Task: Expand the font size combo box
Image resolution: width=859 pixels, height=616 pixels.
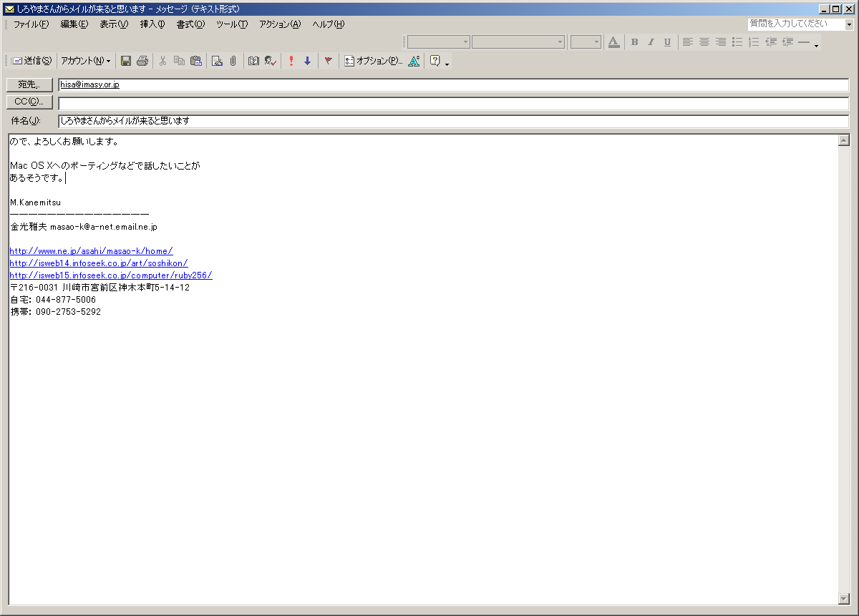Action: tap(596, 42)
